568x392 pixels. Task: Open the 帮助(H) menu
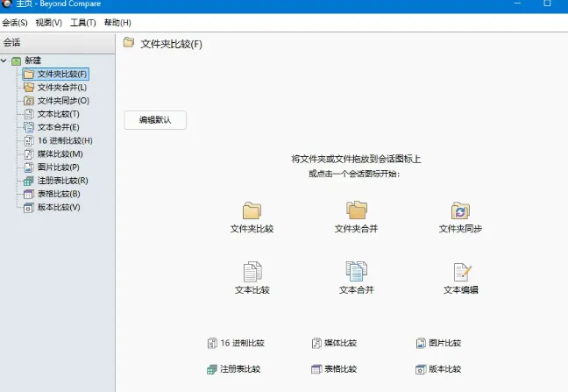[x=117, y=23]
